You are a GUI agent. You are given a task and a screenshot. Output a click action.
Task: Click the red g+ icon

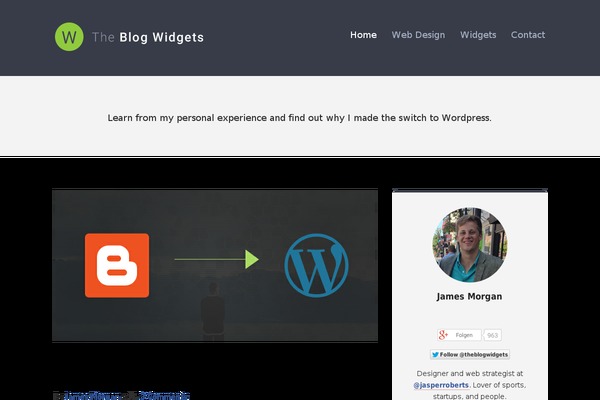[x=443, y=335]
